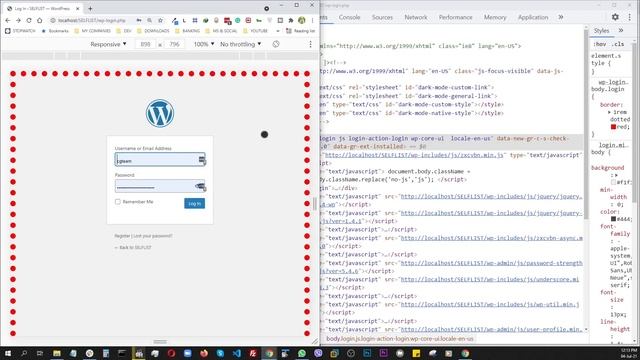
Task: Click the browser forward arrow
Action: pyautogui.click(x=18, y=20)
